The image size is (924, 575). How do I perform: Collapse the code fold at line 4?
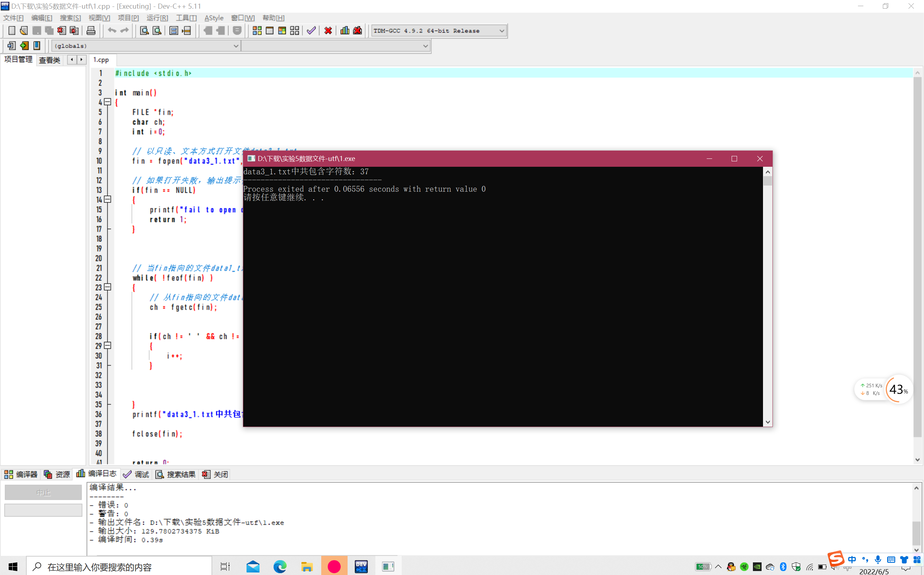pyautogui.click(x=108, y=102)
